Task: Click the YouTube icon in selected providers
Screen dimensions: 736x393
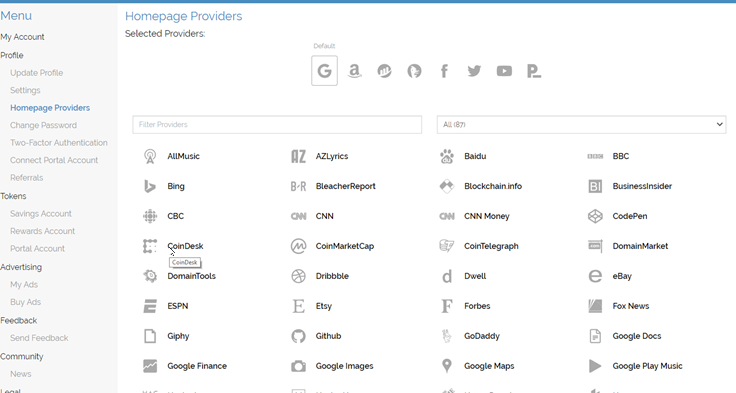Action: [x=504, y=71]
